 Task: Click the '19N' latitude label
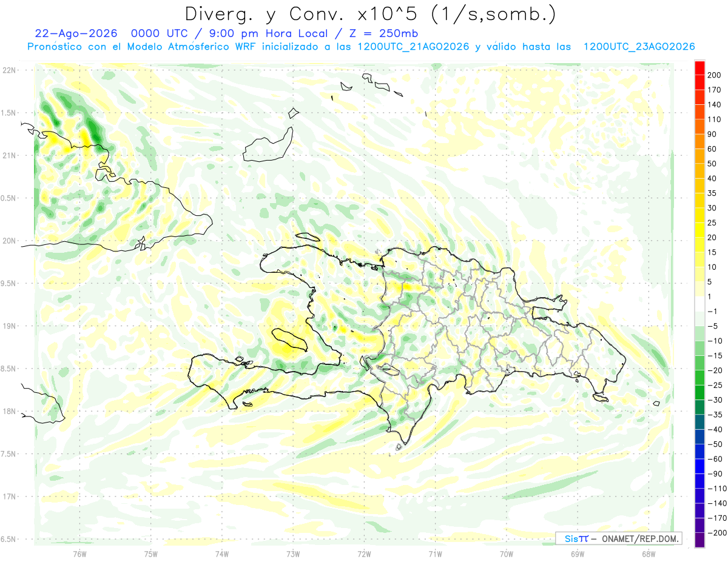pos(8,326)
